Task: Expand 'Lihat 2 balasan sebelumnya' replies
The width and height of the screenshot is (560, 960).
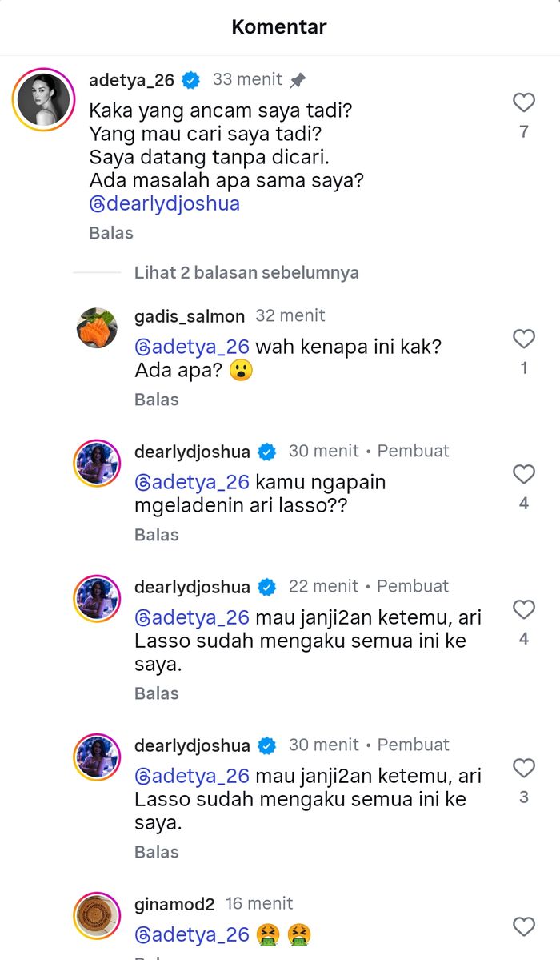Action: pos(246,273)
